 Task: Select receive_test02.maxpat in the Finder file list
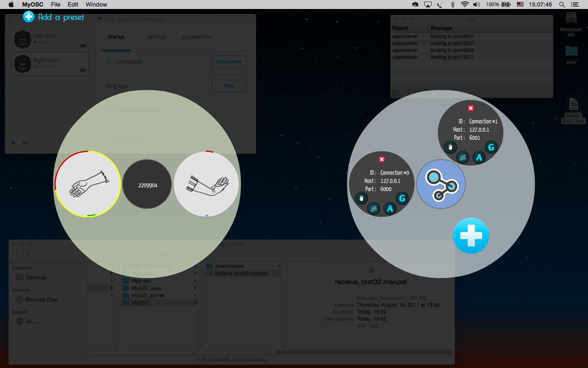click(243, 274)
